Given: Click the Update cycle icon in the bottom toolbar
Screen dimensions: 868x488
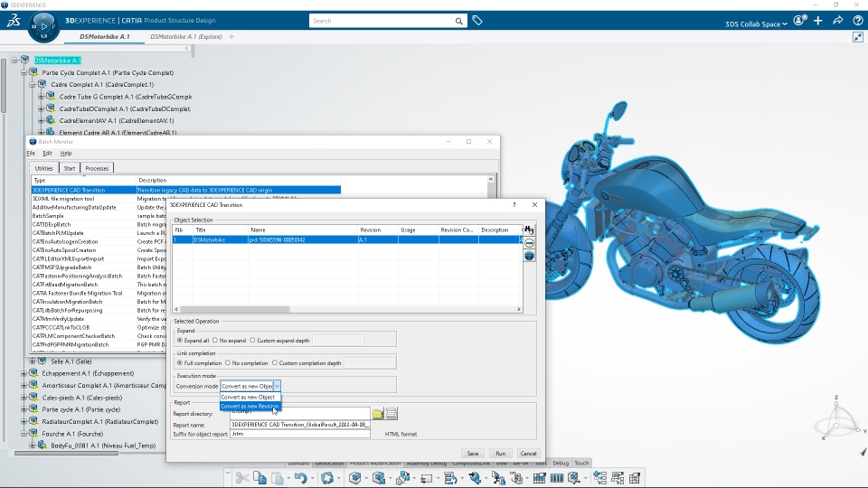Looking at the screenshot, I should pyautogui.click(x=327, y=477).
